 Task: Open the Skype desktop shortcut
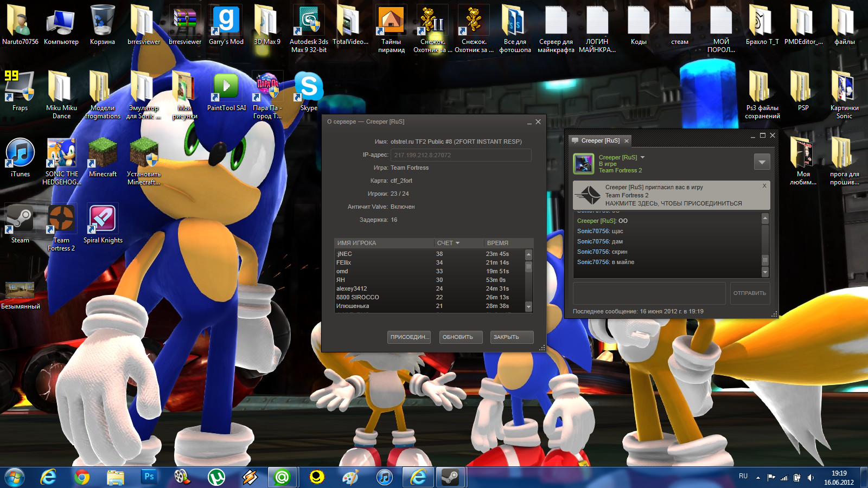(x=309, y=92)
